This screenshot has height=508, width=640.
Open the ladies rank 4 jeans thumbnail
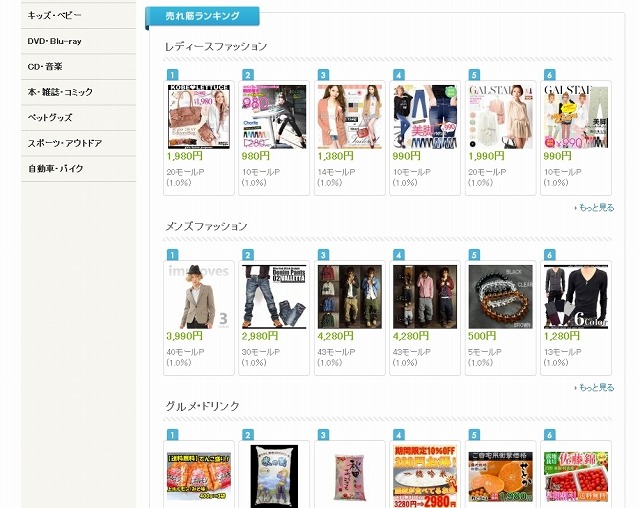click(x=425, y=117)
